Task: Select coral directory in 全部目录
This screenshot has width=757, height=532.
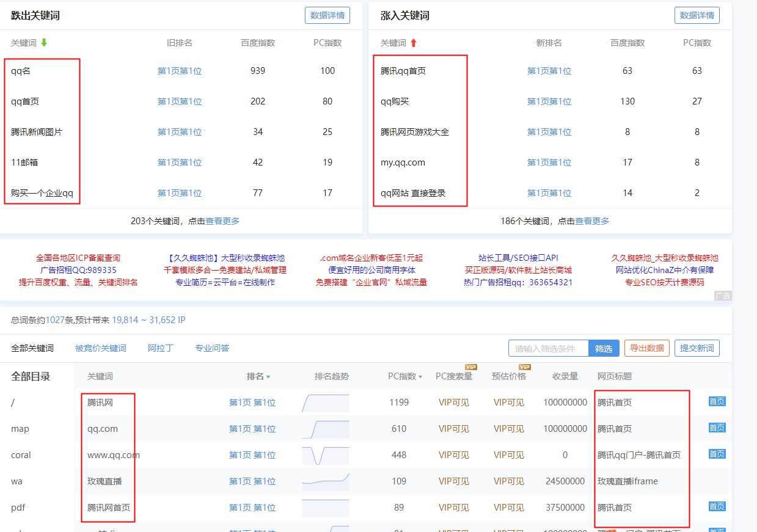Action: pyautogui.click(x=21, y=455)
